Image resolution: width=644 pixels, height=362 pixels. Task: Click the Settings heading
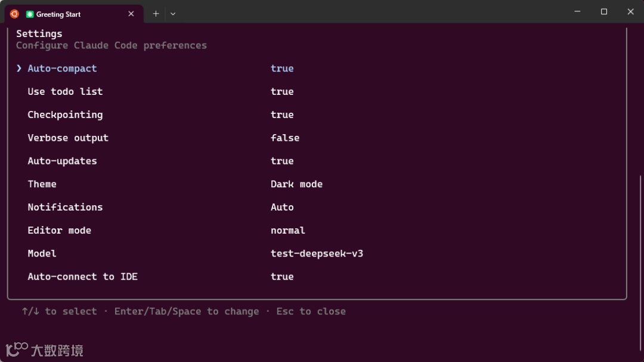tap(39, 33)
